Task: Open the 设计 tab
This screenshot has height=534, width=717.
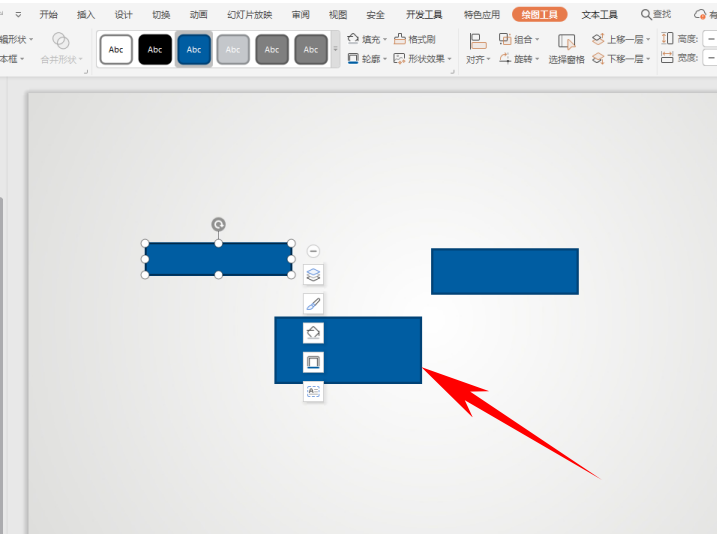Action: point(123,15)
